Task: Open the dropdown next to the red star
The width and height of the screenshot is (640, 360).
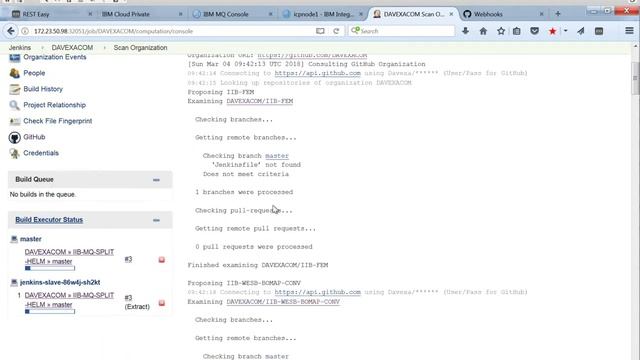Action: [x=566, y=31]
